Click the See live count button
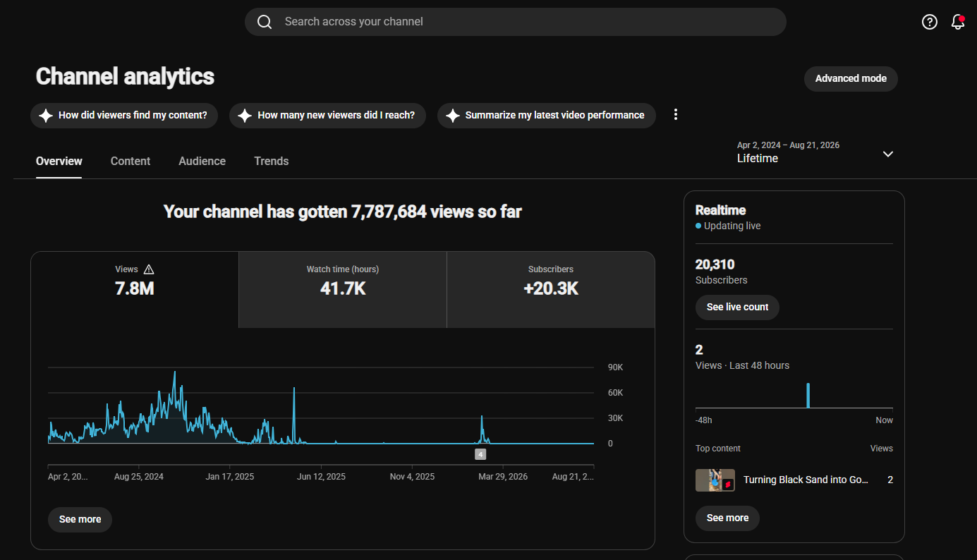The width and height of the screenshot is (977, 560). [x=737, y=308]
